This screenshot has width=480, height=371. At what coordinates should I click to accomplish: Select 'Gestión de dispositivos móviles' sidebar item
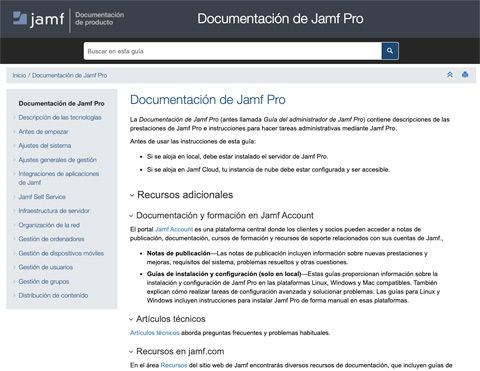pyautogui.click(x=61, y=253)
